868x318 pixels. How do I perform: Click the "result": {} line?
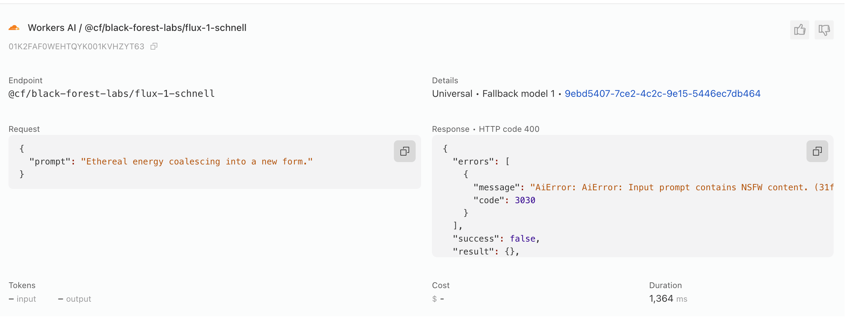point(486,252)
